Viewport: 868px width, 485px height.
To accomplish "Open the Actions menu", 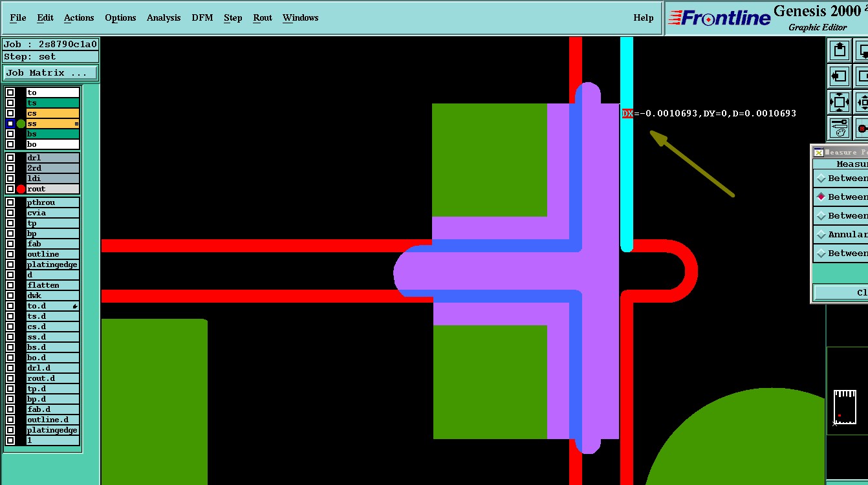I will point(79,17).
